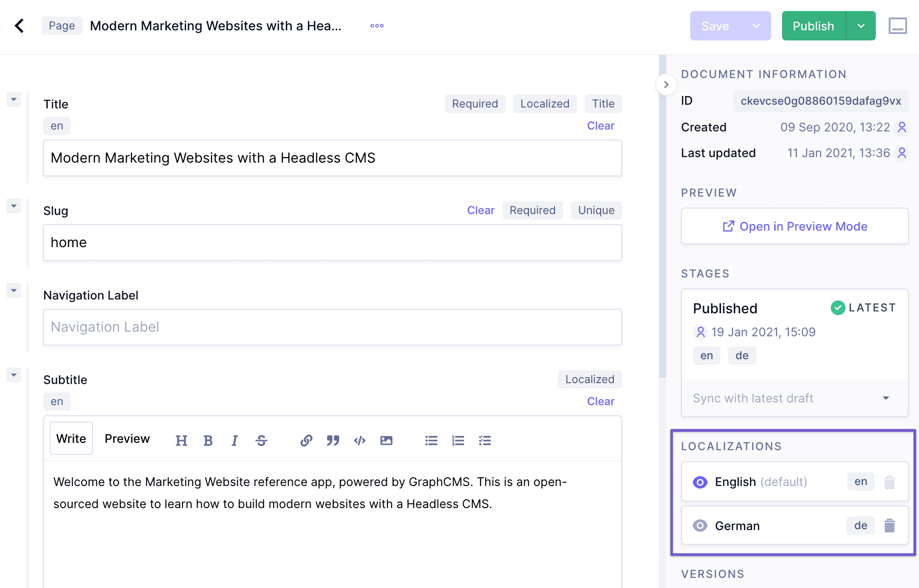Insert a blockquote in the Subtitle editor
Image resolution: width=919 pixels, height=588 pixels.
(333, 440)
